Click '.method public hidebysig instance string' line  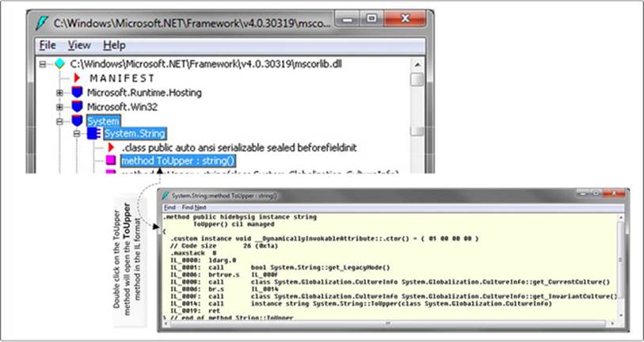(239, 217)
